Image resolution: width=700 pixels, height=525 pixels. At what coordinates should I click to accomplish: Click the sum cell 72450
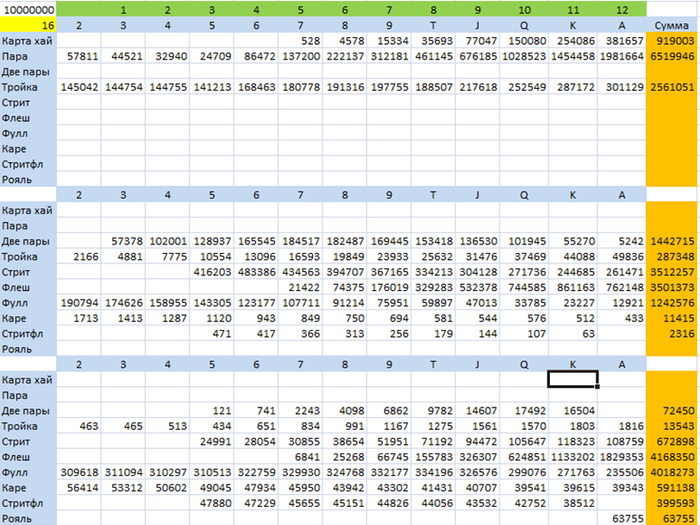671,411
